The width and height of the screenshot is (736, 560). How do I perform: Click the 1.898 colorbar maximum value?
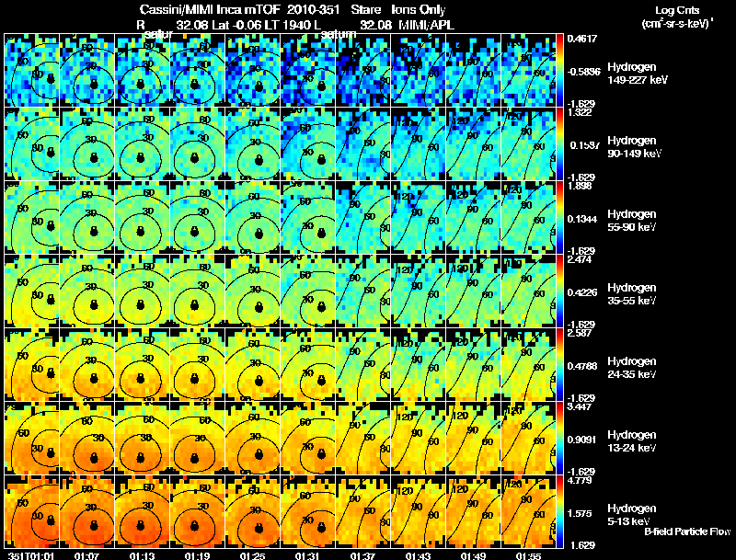point(580,186)
